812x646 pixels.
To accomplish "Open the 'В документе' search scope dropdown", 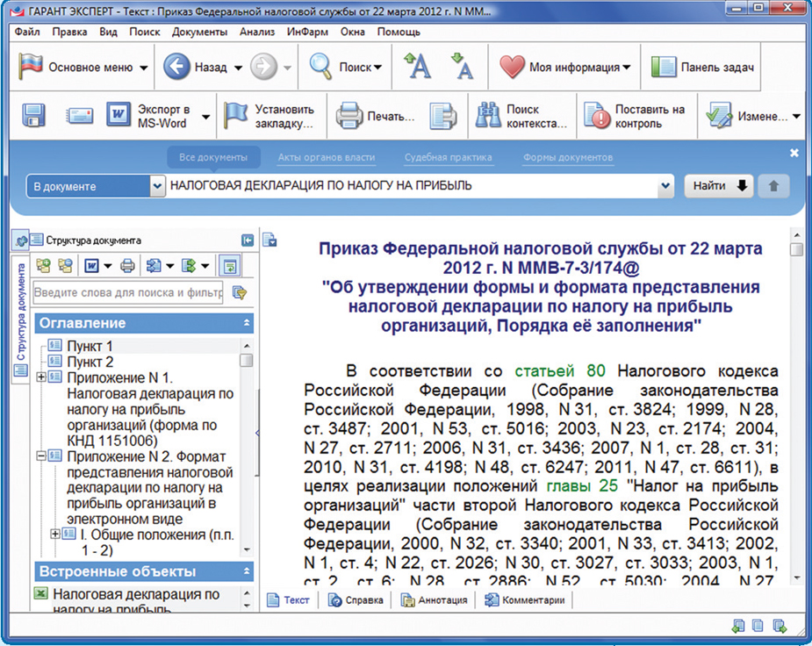I will (157, 186).
